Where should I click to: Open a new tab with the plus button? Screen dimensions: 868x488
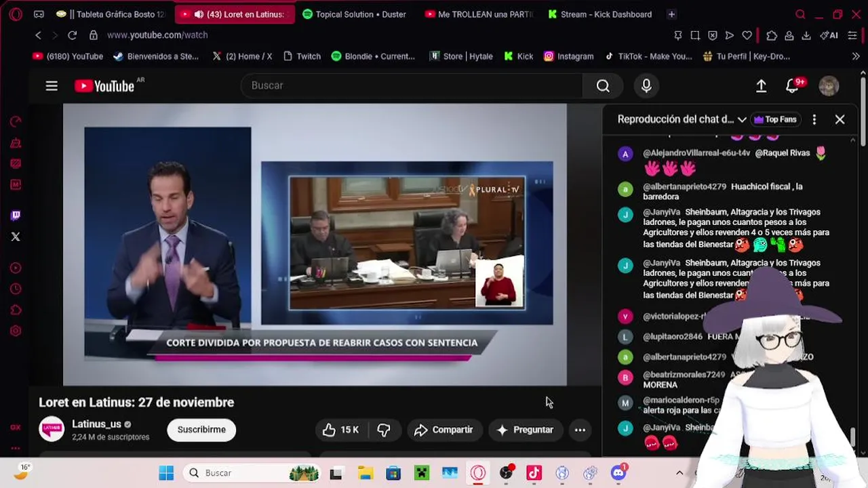pyautogui.click(x=671, y=14)
